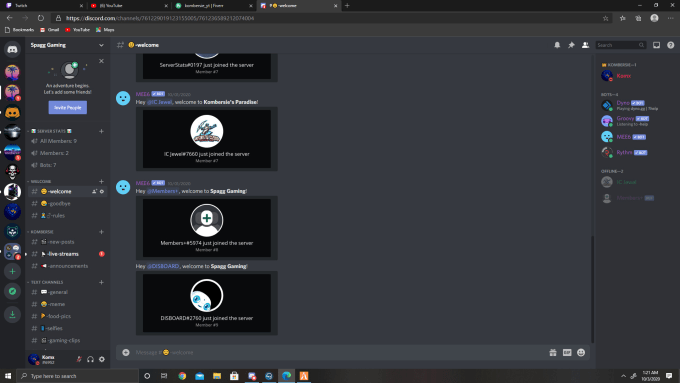
Task: Open the general text channel
Action: (x=67, y=292)
